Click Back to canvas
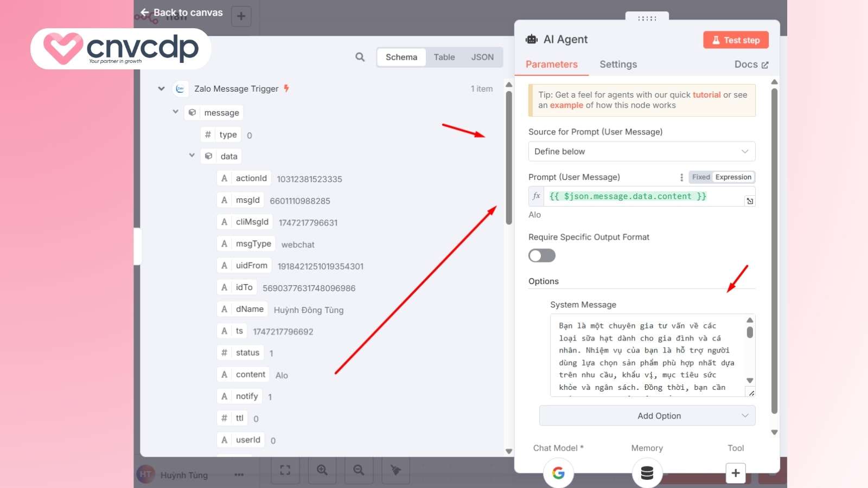 point(181,12)
